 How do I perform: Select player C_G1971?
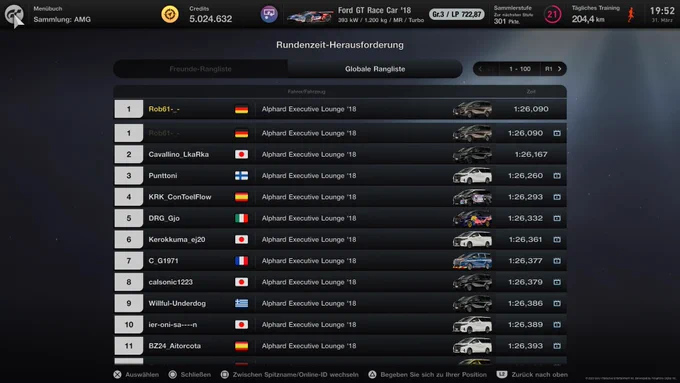click(163, 261)
